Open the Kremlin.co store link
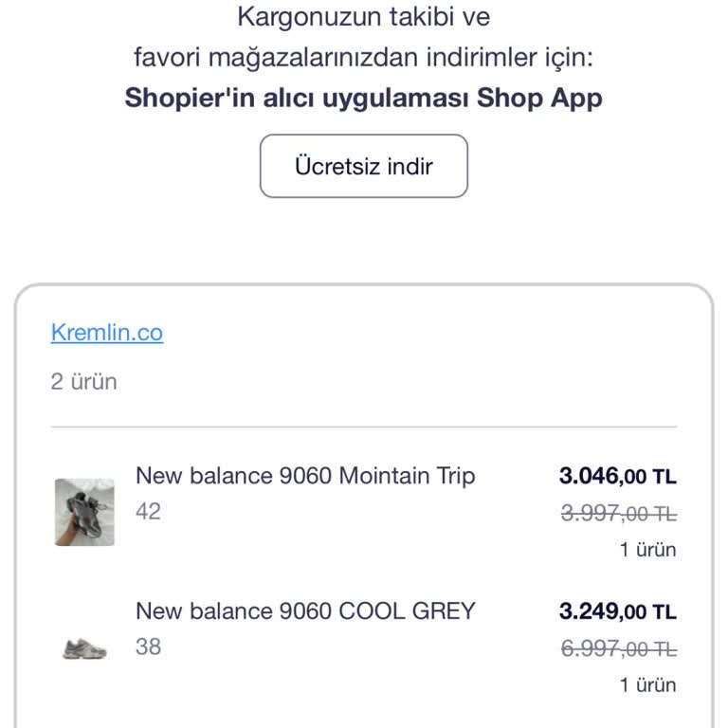Image resolution: width=728 pixels, height=728 pixels. (107, 333)
